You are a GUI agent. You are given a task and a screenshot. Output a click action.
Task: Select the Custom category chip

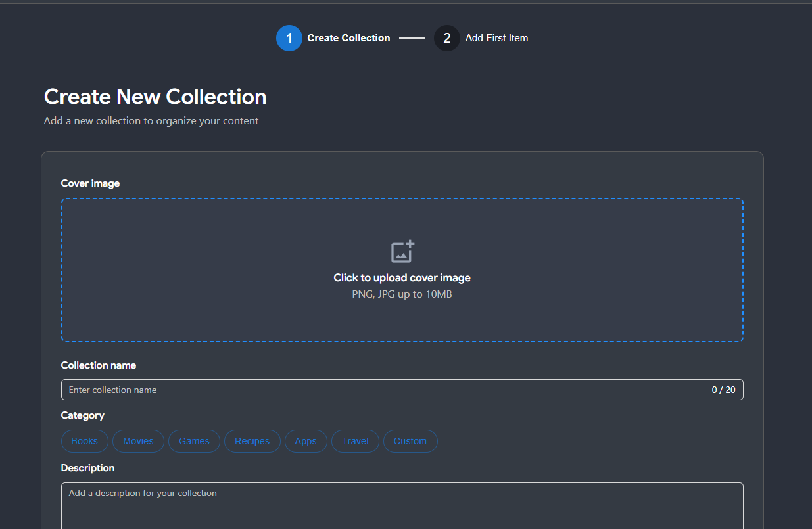(410, 441)
